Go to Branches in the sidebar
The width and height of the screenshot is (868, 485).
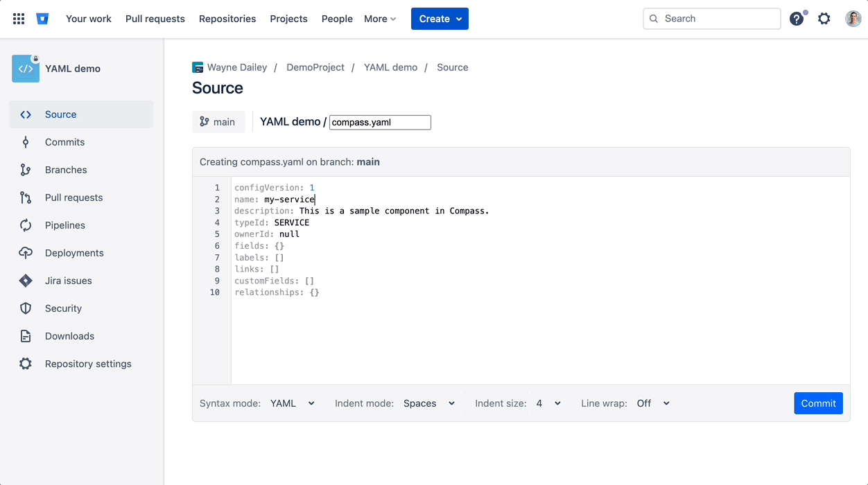coord(81,170)
